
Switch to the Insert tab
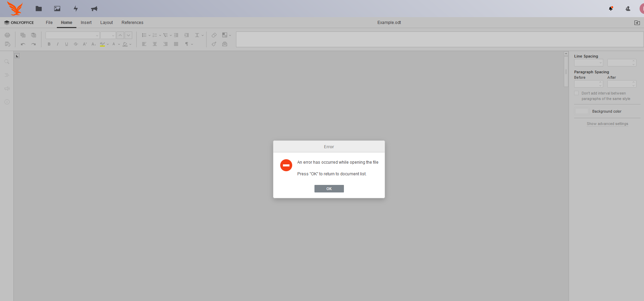click(x=86, y=23)
